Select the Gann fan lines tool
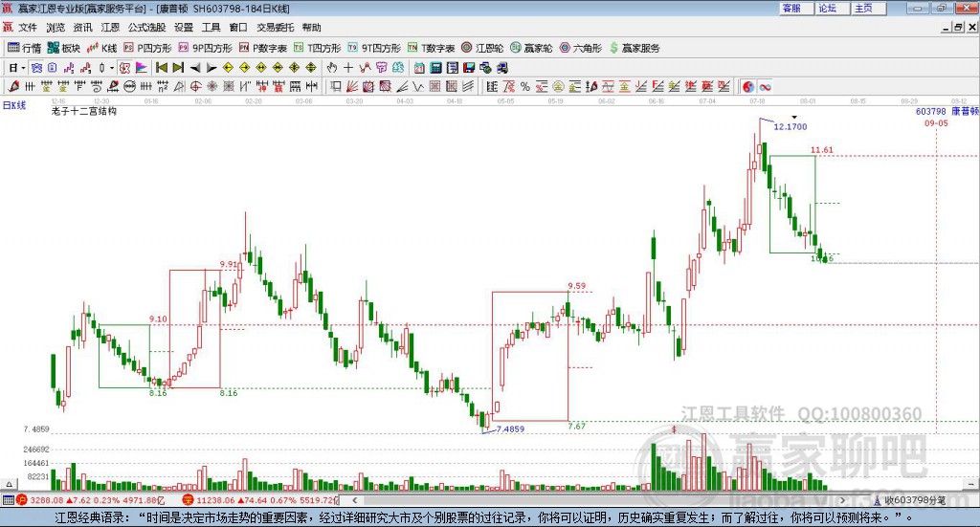 352,86
